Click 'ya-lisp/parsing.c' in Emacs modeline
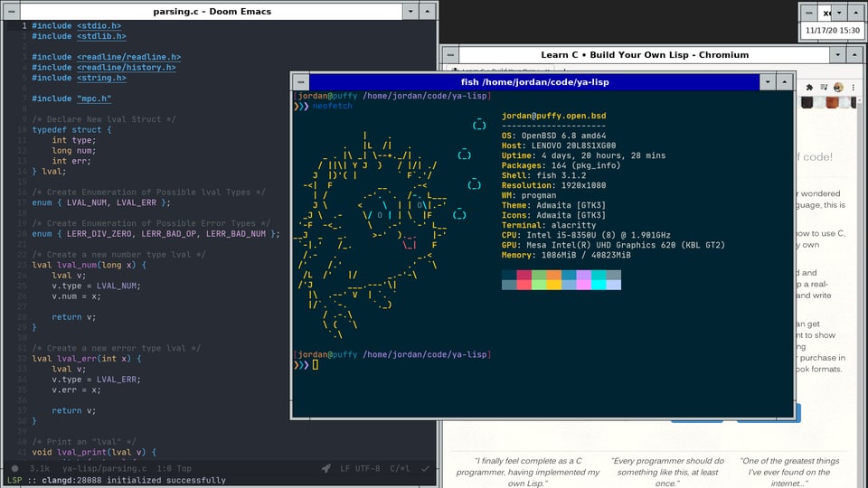Screen dimensions: 868x488 click(x=105, y=469)
